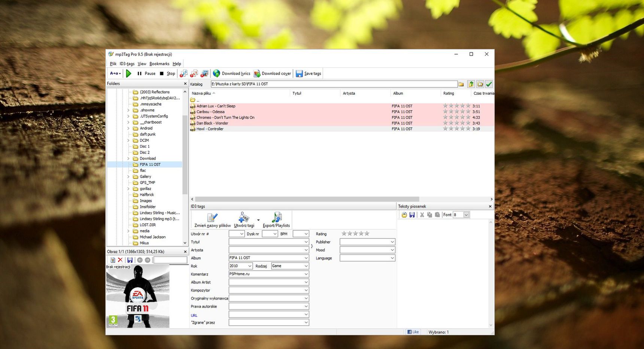Viewport: 644px width, 349px height.
Task: Go to previous cover image arrow
Action: (x=140, y=260)
